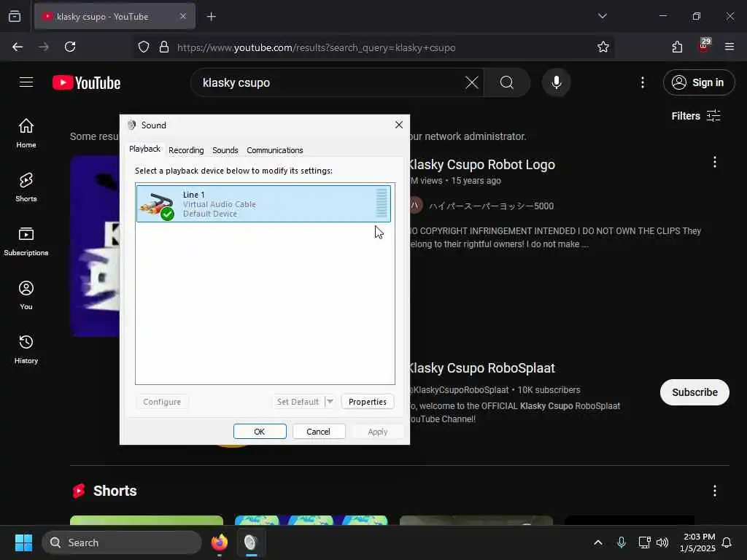
Task: Open search Filters
Action: (x=695, y=116)
